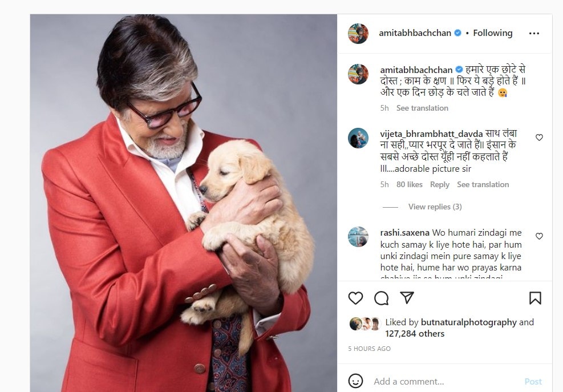Screen dimensions: 563x392
Task: Like the post with the heart icon
Action: tap(355, 298)
